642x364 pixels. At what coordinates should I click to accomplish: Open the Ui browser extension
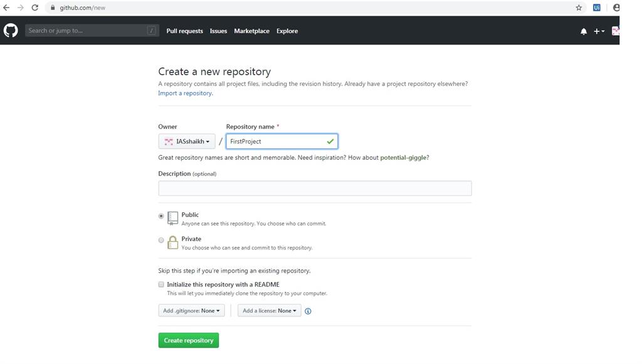tap(596, 8)
